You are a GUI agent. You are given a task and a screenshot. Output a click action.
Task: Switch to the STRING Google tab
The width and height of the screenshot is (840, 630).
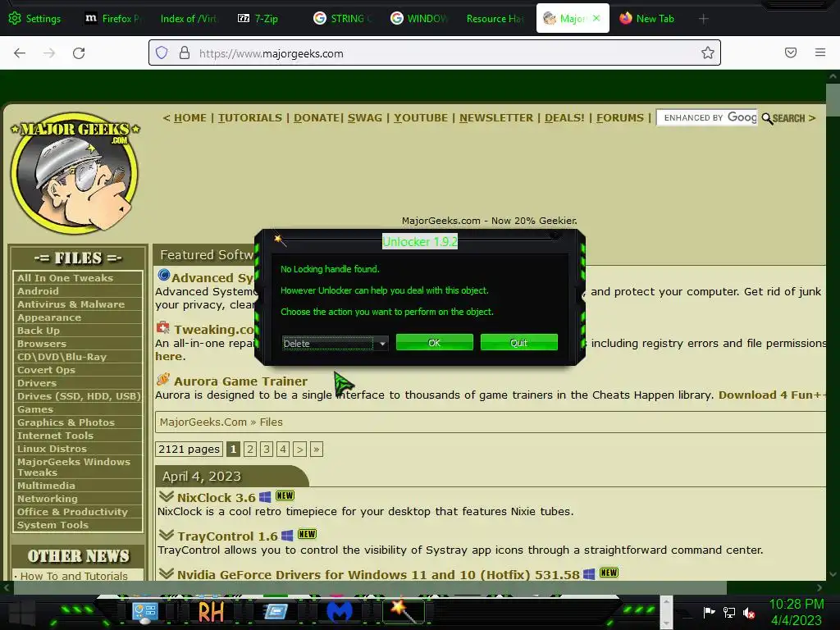(x=342, y=19)
